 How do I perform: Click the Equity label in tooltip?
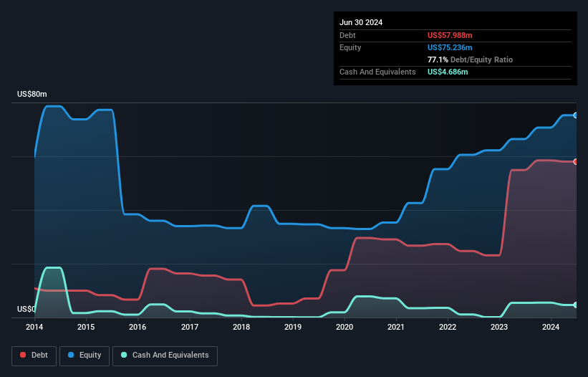(350, 47)
